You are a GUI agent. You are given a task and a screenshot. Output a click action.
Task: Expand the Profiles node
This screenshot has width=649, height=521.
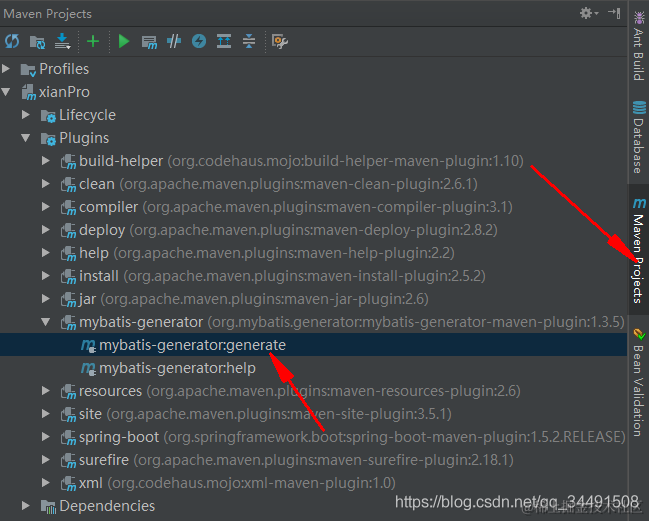pos(6,69)
